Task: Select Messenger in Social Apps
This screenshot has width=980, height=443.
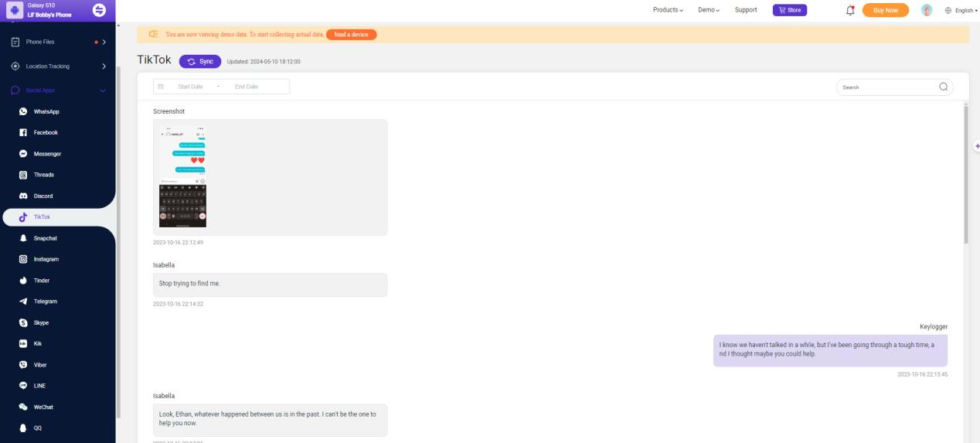Action: tap(46, 154)
